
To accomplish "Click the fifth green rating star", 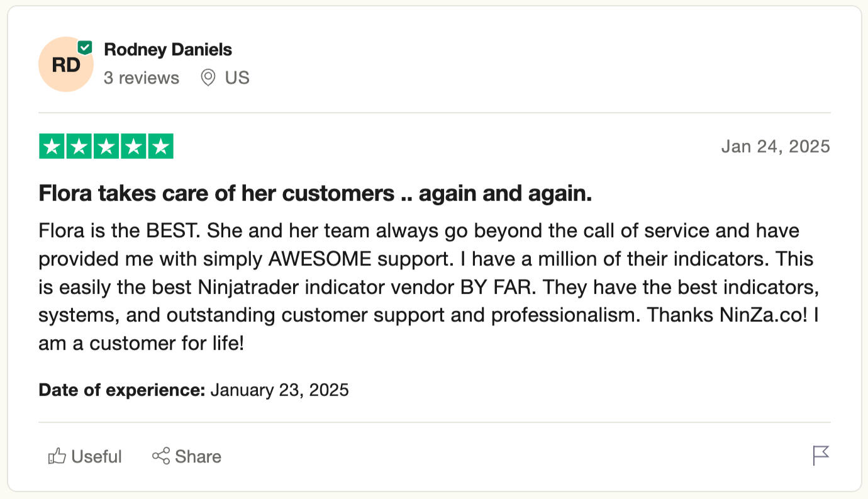I will point(160,147).
